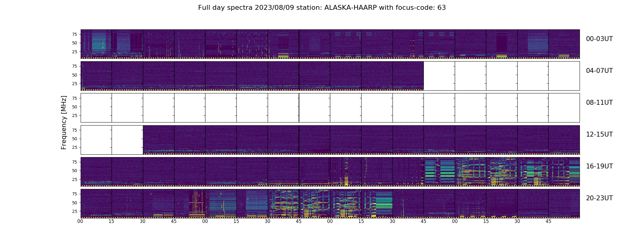Open the first spectrogram panel of the 00-03UT row
This screenshot has width=644, height=245.
point(96,44)
